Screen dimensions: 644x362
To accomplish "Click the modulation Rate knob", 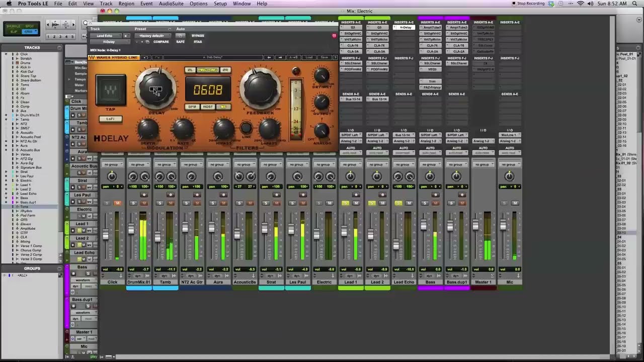I will pyautogui.click(x=183, y=129).
